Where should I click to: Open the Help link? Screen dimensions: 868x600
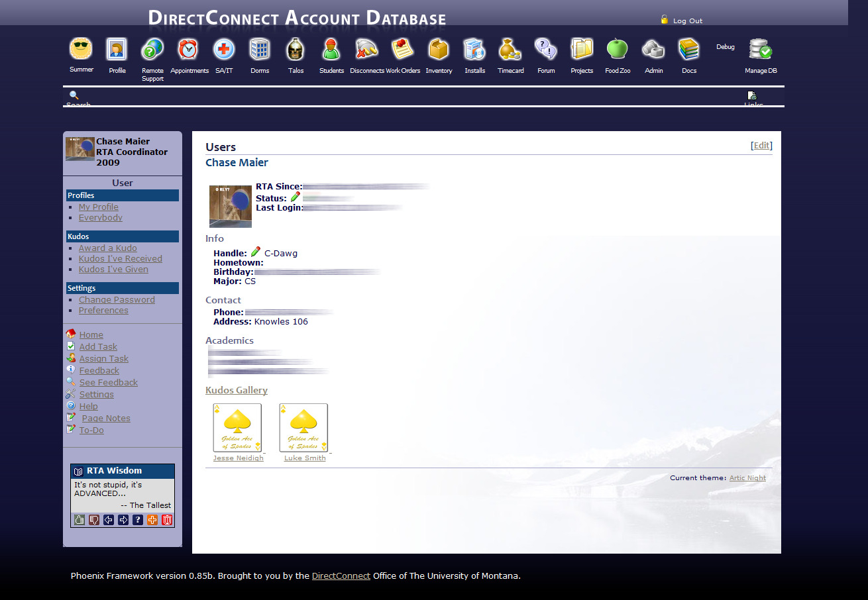coord(89,407)
